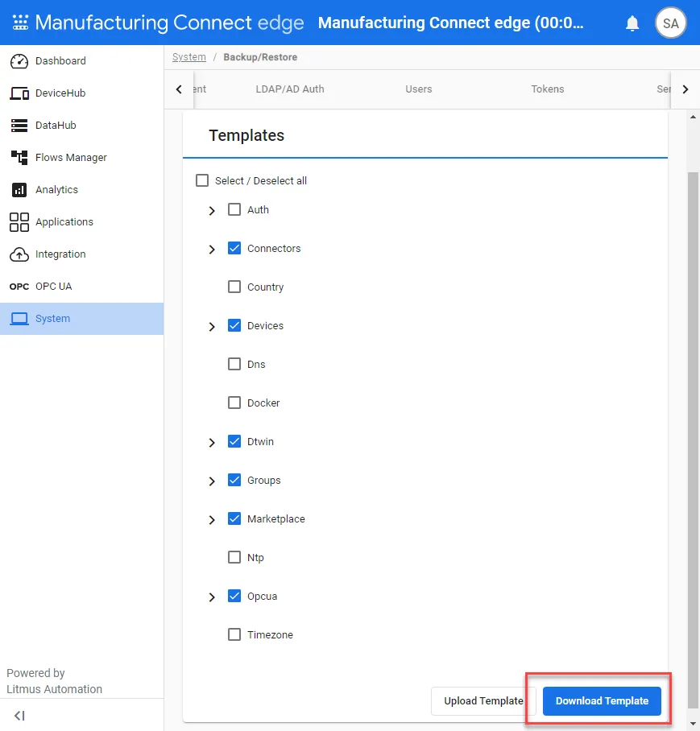The height and width of the screenshot is (731, 700).
Task: Uncheck the Marketplace checkbox
Action: click(234, 518)
